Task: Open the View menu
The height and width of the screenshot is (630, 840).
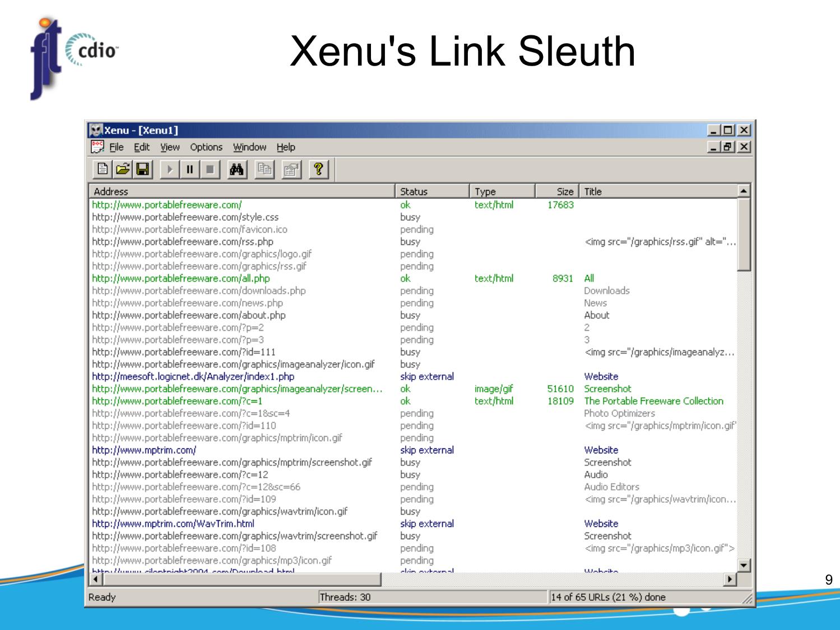Action: coord(170,147)
